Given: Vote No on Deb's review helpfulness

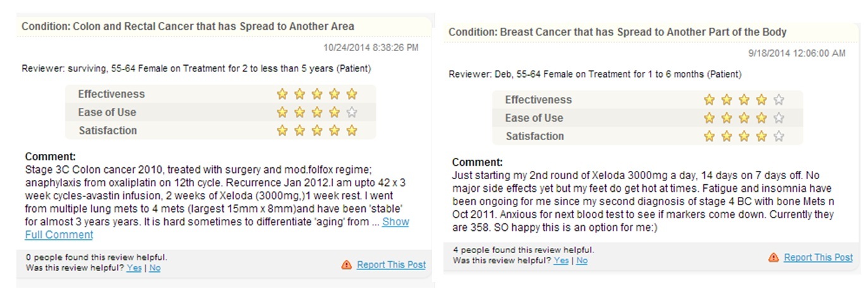Looking at the screenshot, I should [582, 261].
